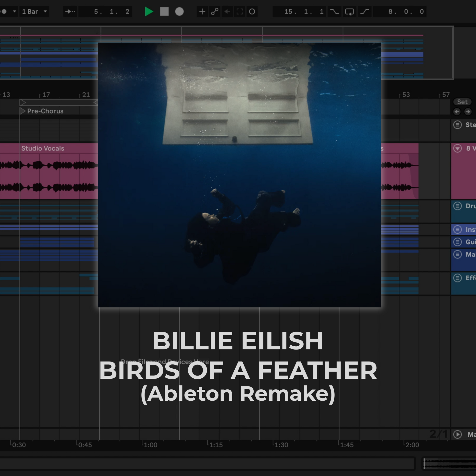This screenshot has width=476, height=476.
Task: Start playback with the green Play button
Action: tap(149, 11)
